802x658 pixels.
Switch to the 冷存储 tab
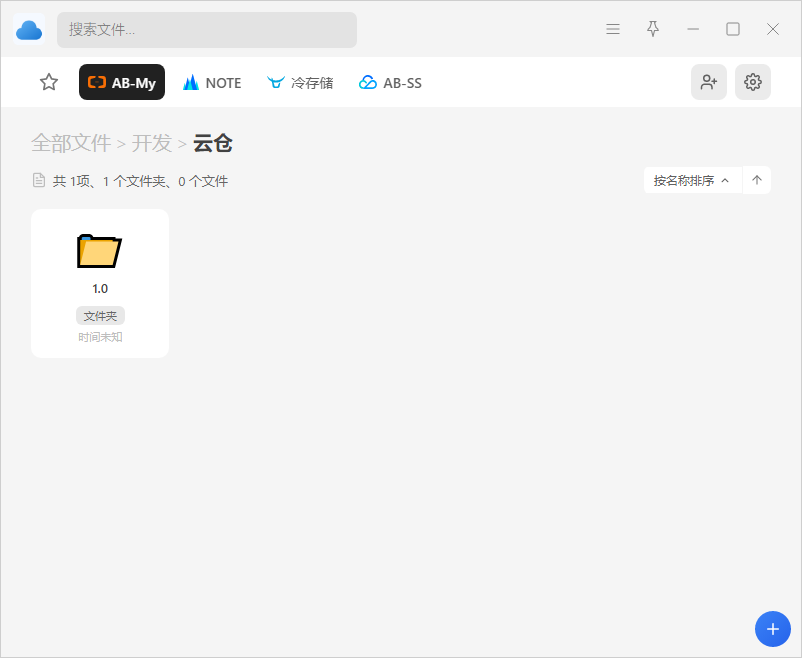(300, 82)
